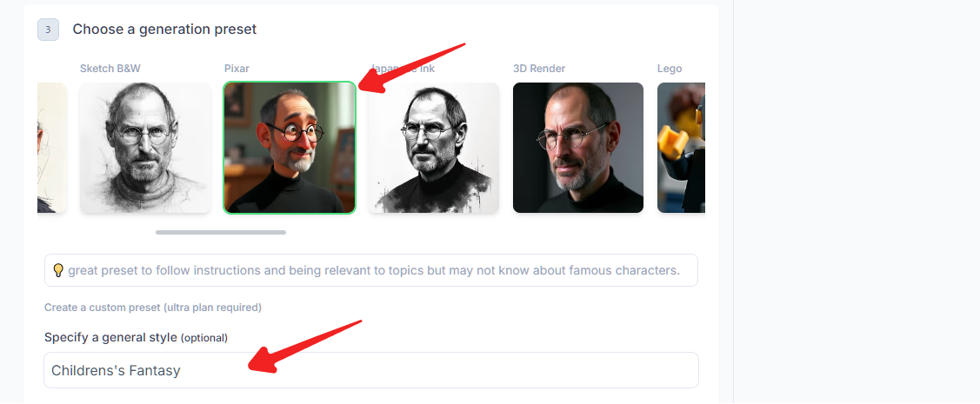Select the 3D Render preset thumbnail
The width and height of the screenshot is (980, 404).
(578, 148)
